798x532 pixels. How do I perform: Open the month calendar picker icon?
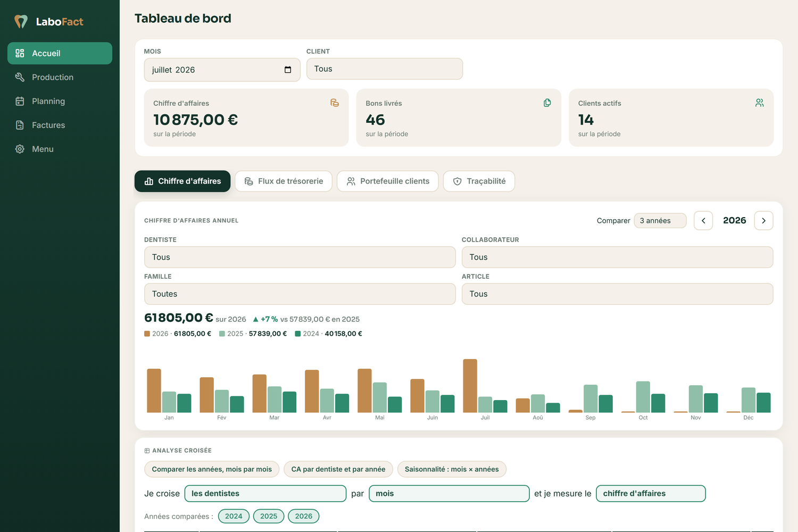click(x=288, y=70)
